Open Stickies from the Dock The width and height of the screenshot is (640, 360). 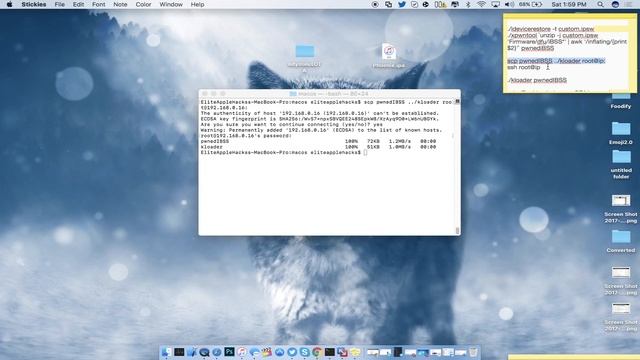click(355, 352)
